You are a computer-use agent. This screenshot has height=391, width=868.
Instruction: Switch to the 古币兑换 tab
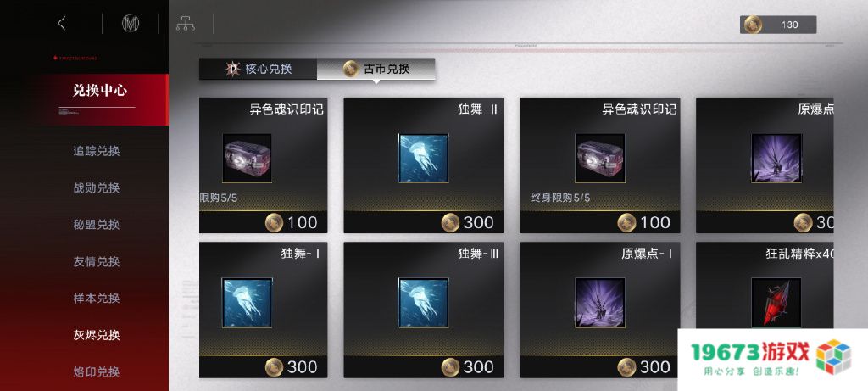point(376,69)
